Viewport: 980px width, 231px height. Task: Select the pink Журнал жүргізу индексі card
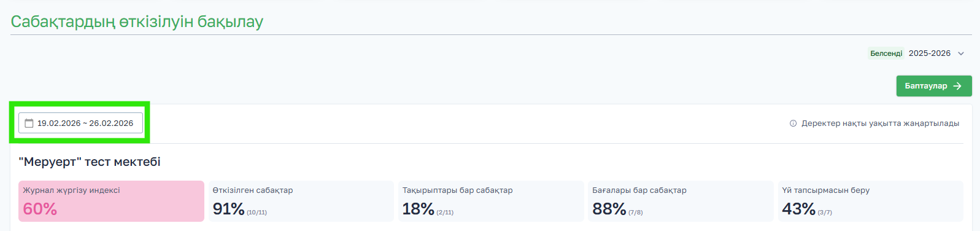111,201
